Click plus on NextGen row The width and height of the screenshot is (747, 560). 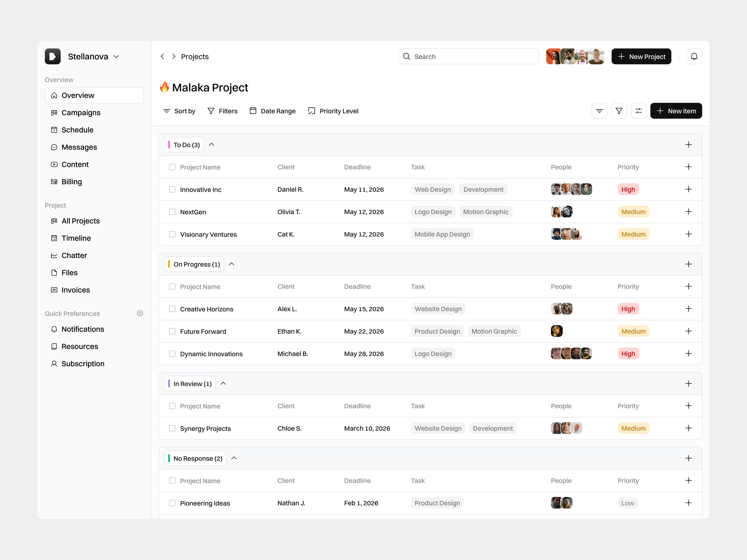tap(688, 212)
